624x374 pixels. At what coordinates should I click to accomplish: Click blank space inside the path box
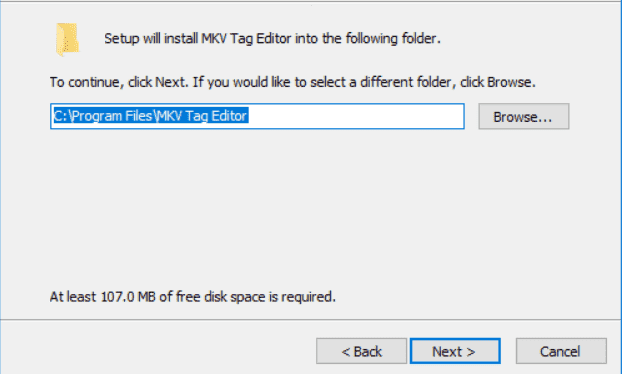tap(354, 116)
